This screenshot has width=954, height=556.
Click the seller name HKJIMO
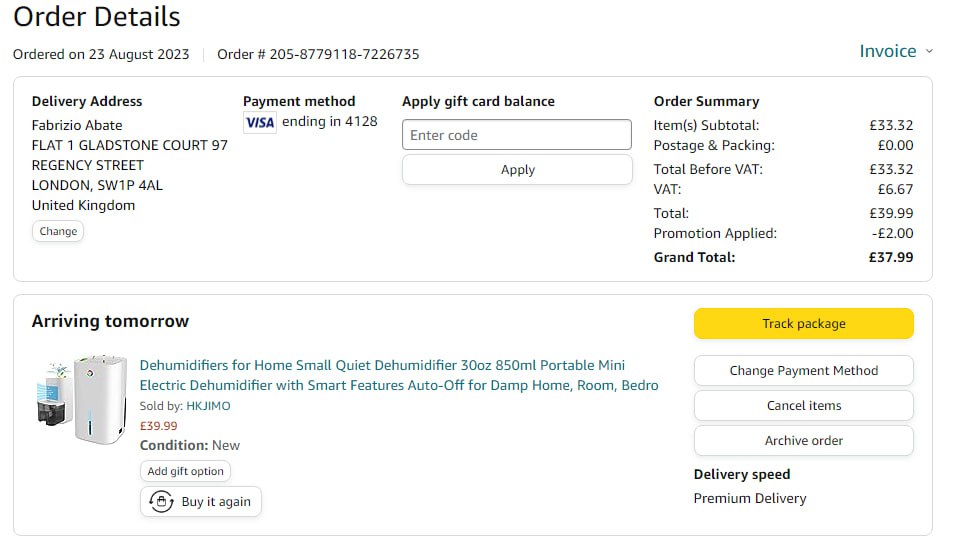(209, 406)
